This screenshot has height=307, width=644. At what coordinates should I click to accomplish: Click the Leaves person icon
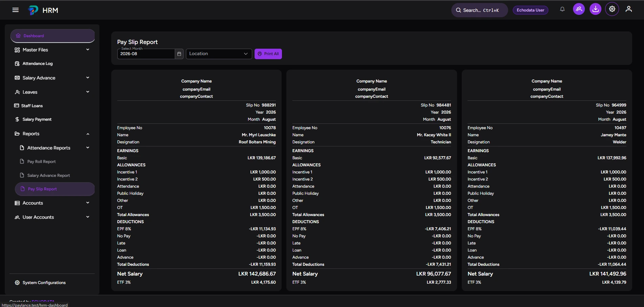[17, 92]
